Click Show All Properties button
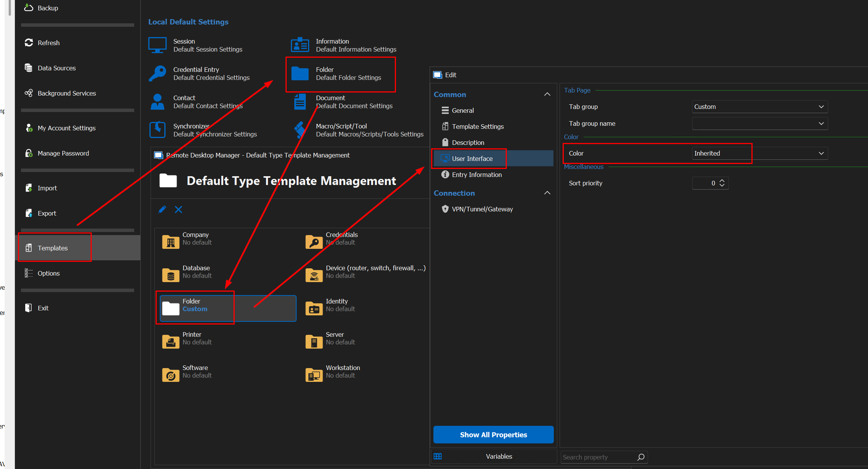 [x=493, y=435]
